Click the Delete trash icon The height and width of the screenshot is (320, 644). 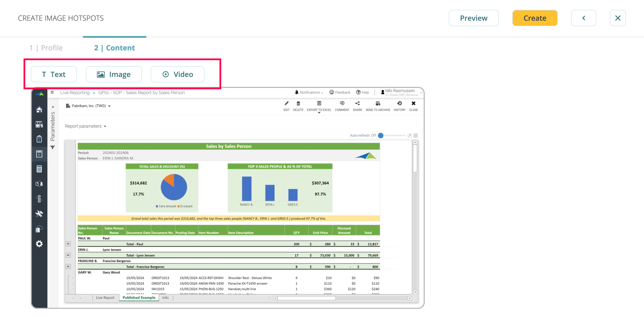pos(298,104)
